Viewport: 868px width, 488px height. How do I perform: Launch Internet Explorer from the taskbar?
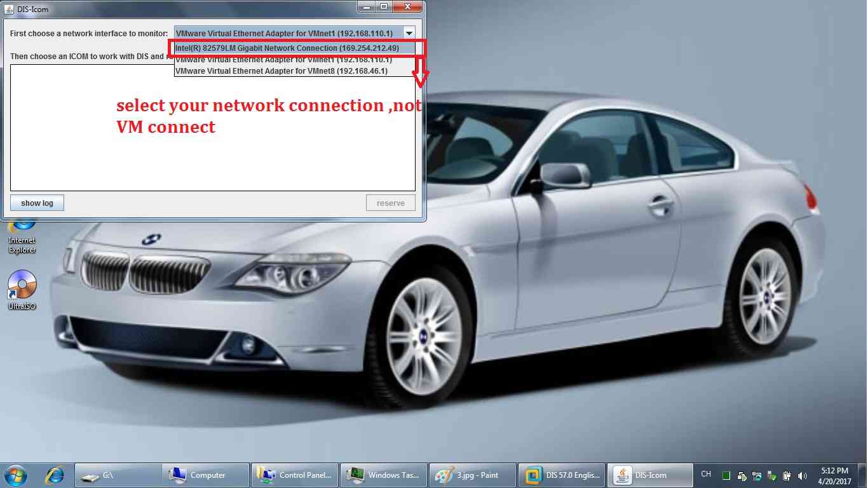[55, 475]
